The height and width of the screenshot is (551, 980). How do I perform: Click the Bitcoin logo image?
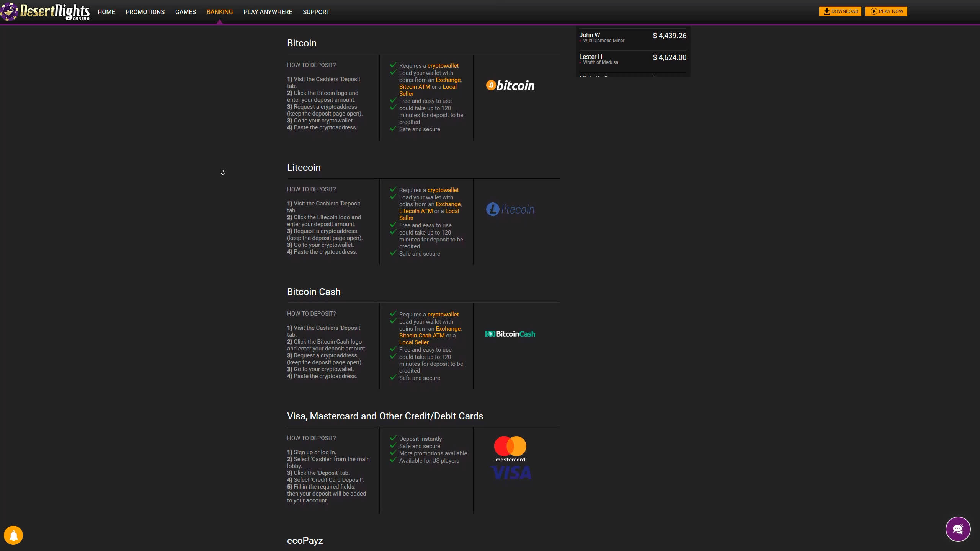coord(510,85)
